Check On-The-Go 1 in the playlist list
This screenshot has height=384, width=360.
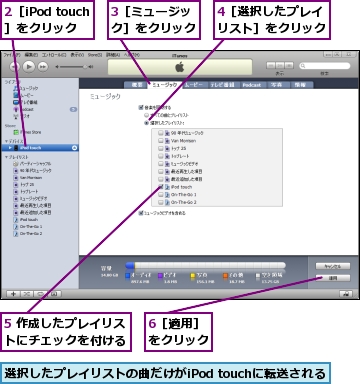click(x=161, y=195)
